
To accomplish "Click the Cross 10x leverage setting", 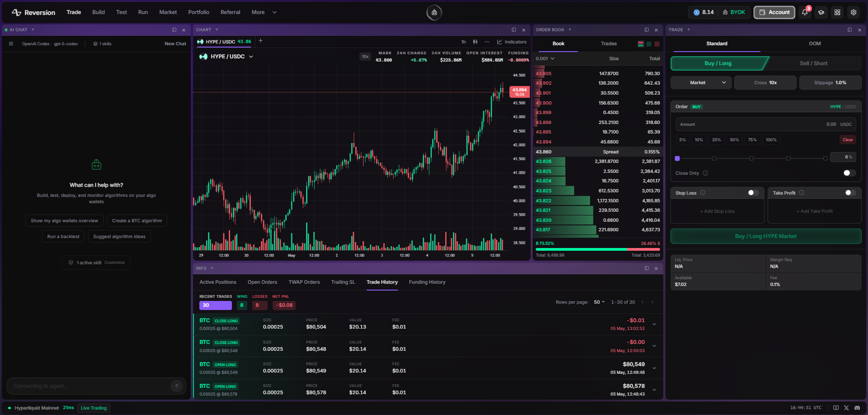I will point(765,83).
